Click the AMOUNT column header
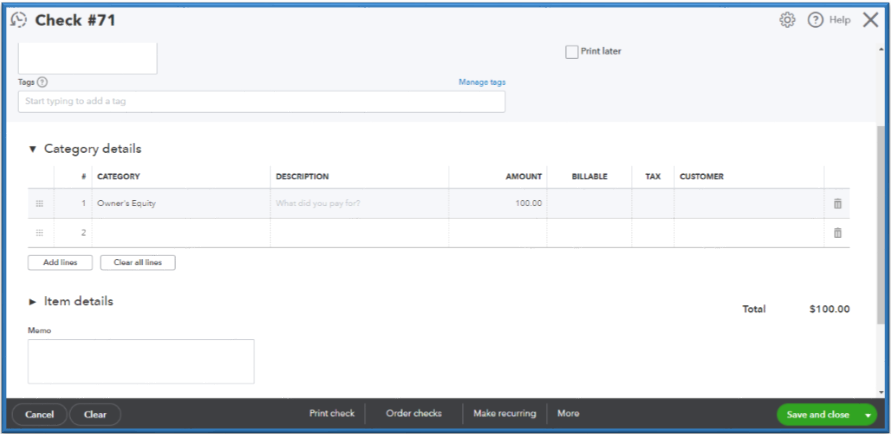 tap(524, 177)
